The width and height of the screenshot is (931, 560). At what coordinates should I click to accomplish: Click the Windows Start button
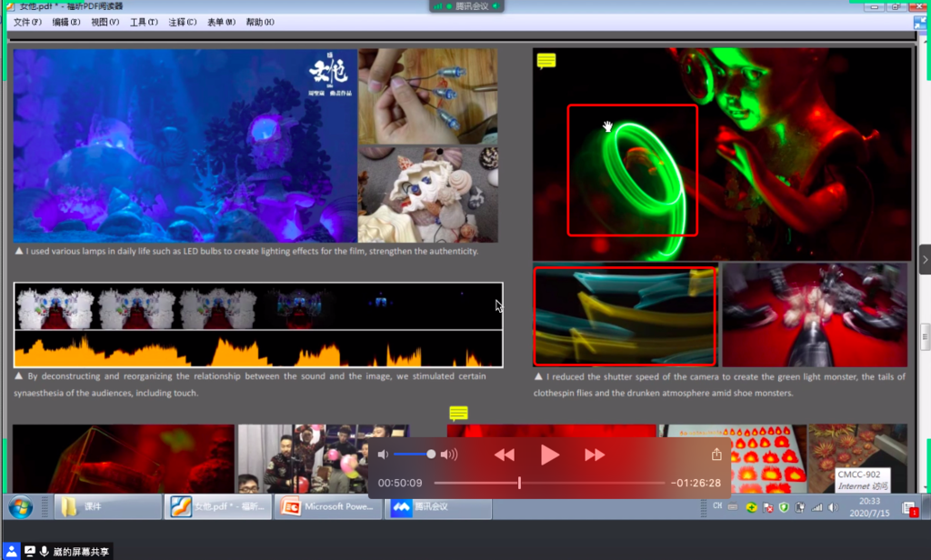pos(21,508)
